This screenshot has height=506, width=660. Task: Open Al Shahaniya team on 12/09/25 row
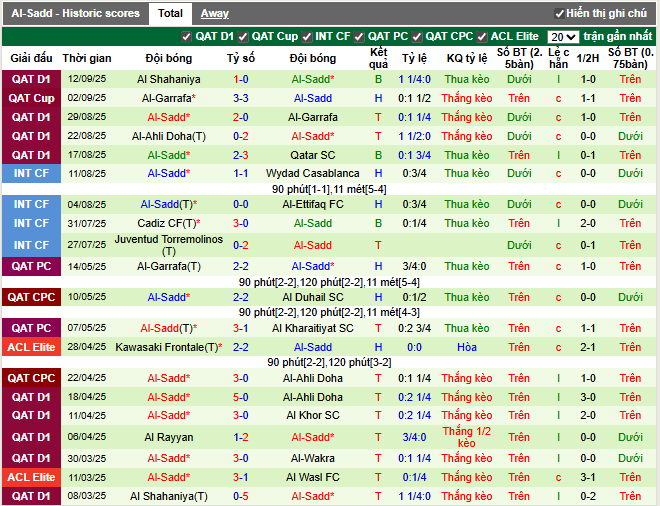coord(169,79)
